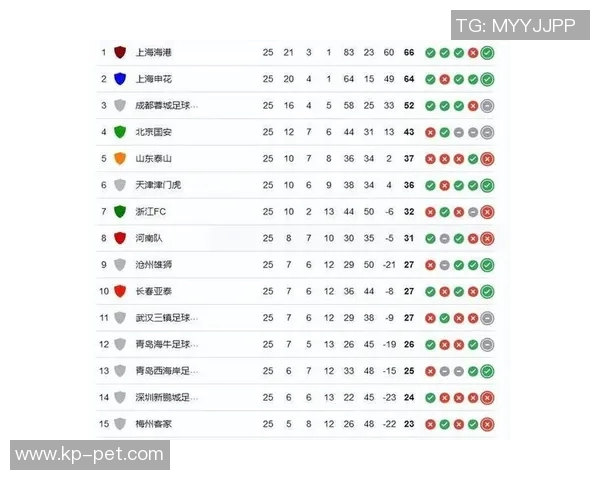The height and width of the screenshot is (480, 600).
Task: Click the green 浙江FC team crest
Action: (120, 212)
